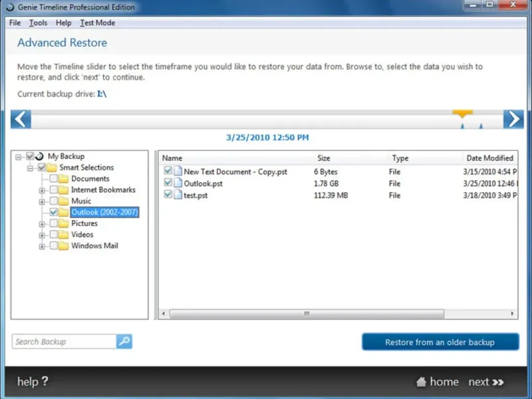Uncheck the Outlook (2002-2007) checkbox
The image size is (532, 399).
54,212
